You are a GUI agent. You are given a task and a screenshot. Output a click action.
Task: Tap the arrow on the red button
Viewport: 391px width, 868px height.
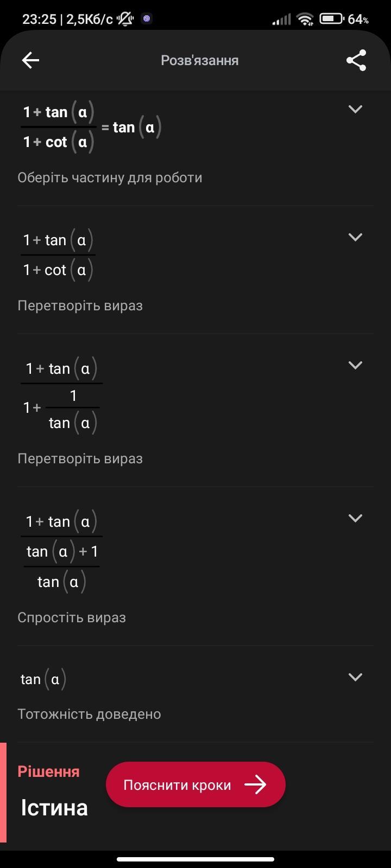point(255,784)
